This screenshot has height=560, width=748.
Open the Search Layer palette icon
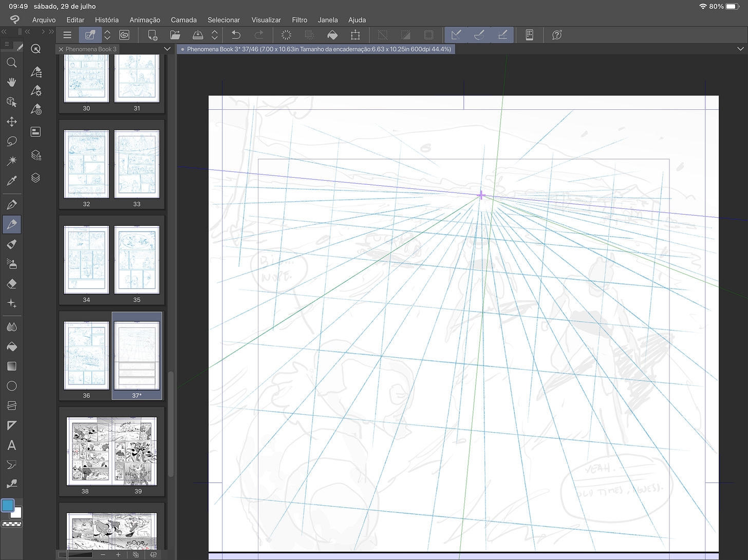[x=35, y=155]
